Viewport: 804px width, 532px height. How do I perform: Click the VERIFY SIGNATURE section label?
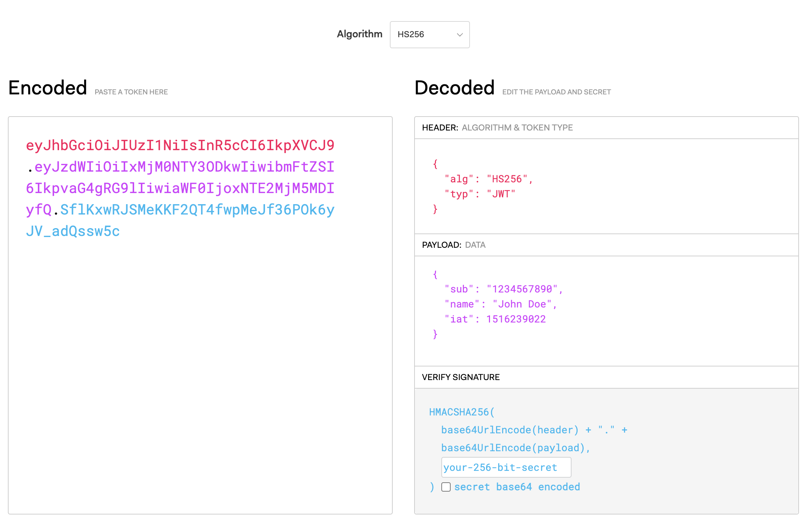tap(461, 377)
